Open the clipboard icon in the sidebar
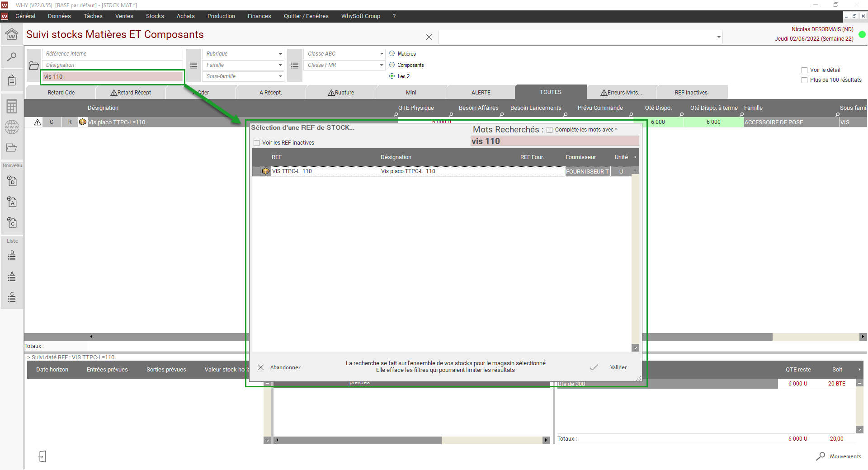 (x=12, y=80)
